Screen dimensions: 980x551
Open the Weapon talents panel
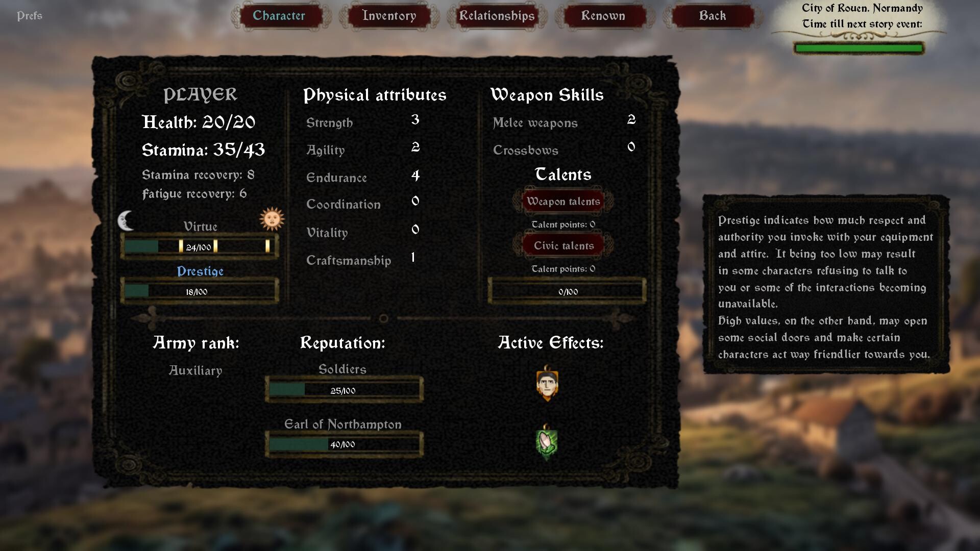(x=562, y=202)
